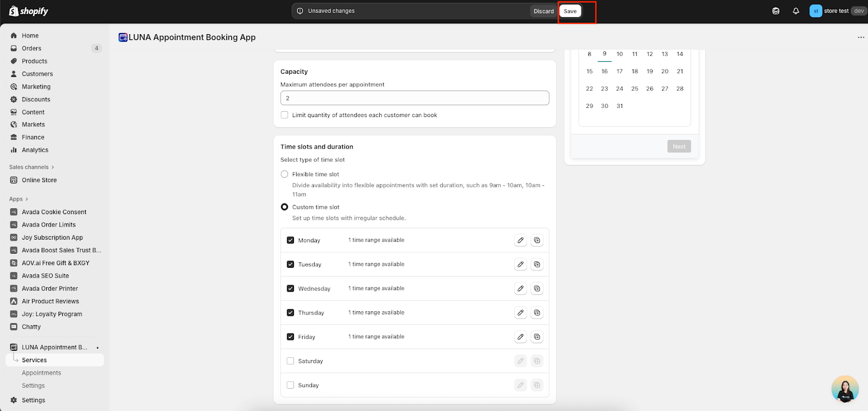Uncheck the Thursday checkbox
Screen dimensions: 868x411
click(290, 313)
